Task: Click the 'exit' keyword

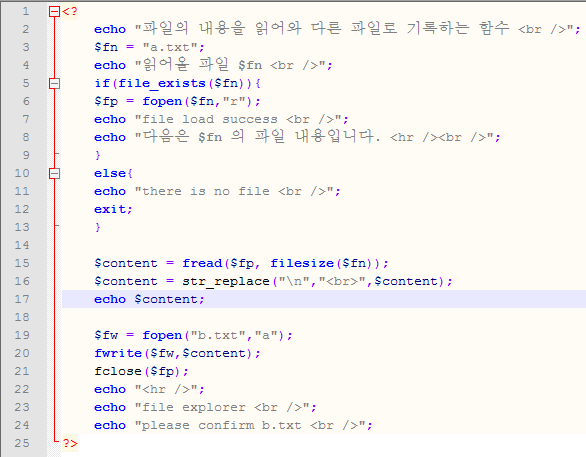Action: (110, 209)
